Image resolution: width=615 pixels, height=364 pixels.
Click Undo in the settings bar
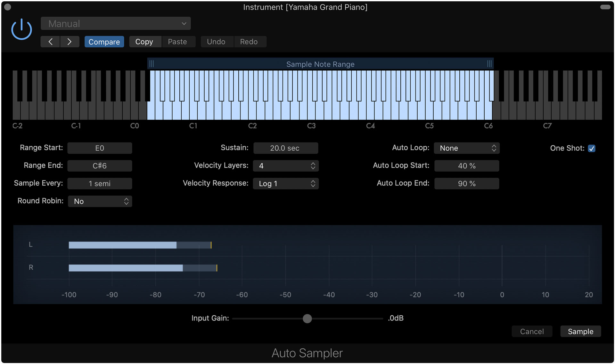(x=216, y=42)
